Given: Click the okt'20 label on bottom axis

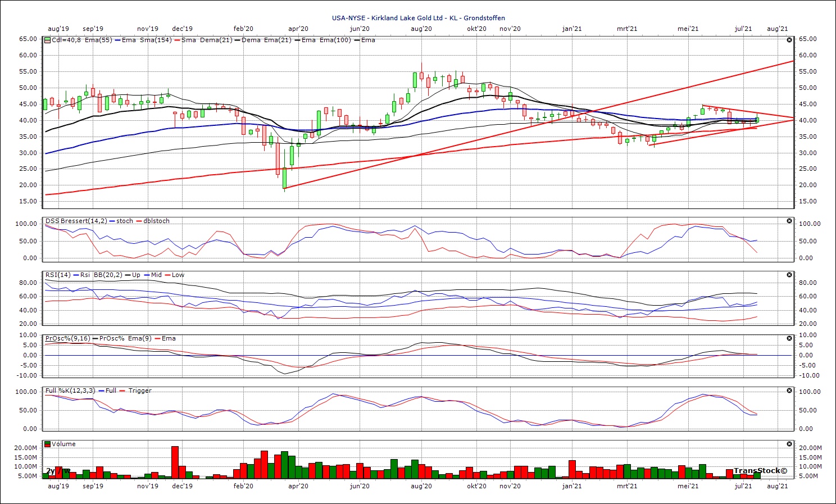Looking at the screenshot, I should (477, 486).
